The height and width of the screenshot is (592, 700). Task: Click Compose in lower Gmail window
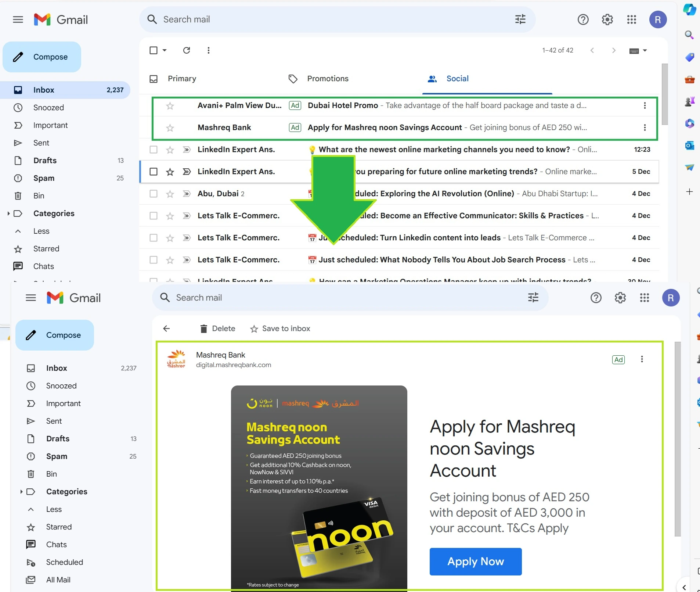[55, 335]
